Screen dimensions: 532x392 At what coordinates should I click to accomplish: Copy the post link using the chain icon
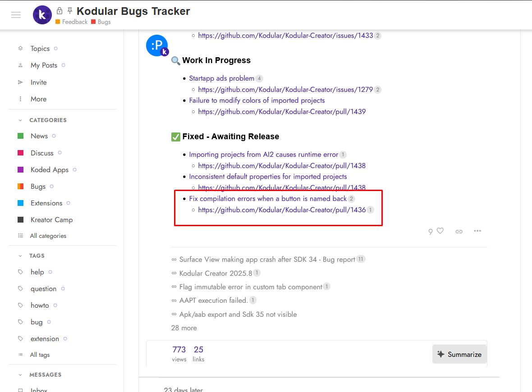click(459, 231)
